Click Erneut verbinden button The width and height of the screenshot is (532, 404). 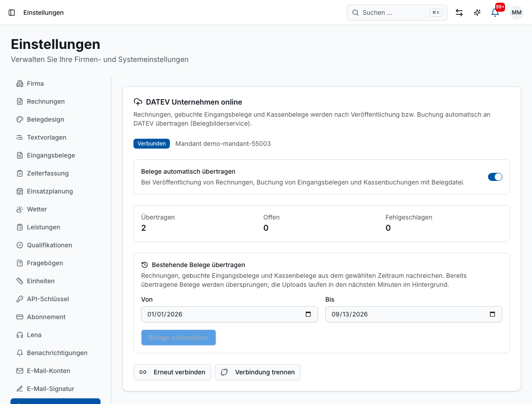point(172,372)
